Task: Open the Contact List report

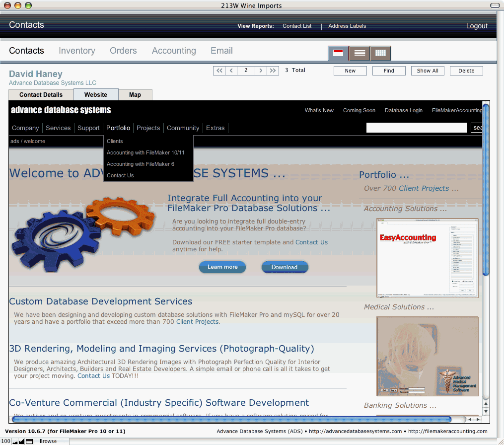Action: coord(297,26)
